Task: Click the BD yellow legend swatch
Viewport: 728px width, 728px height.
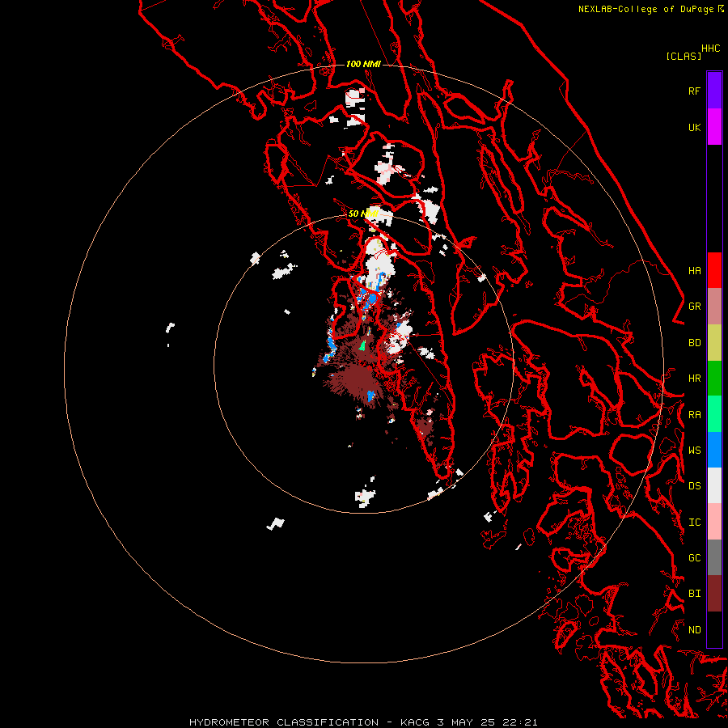Action: pyautogui.click(x=714, y=343)
